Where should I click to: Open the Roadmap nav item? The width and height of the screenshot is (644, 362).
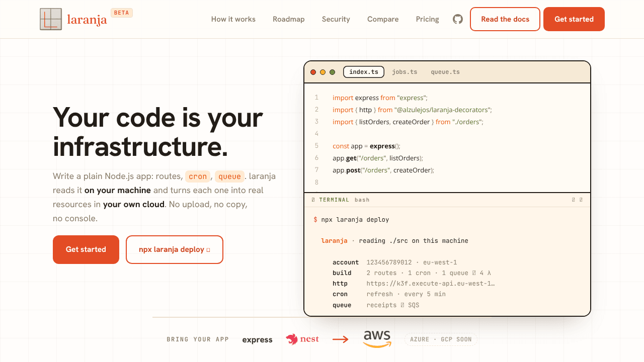[289, 19]
